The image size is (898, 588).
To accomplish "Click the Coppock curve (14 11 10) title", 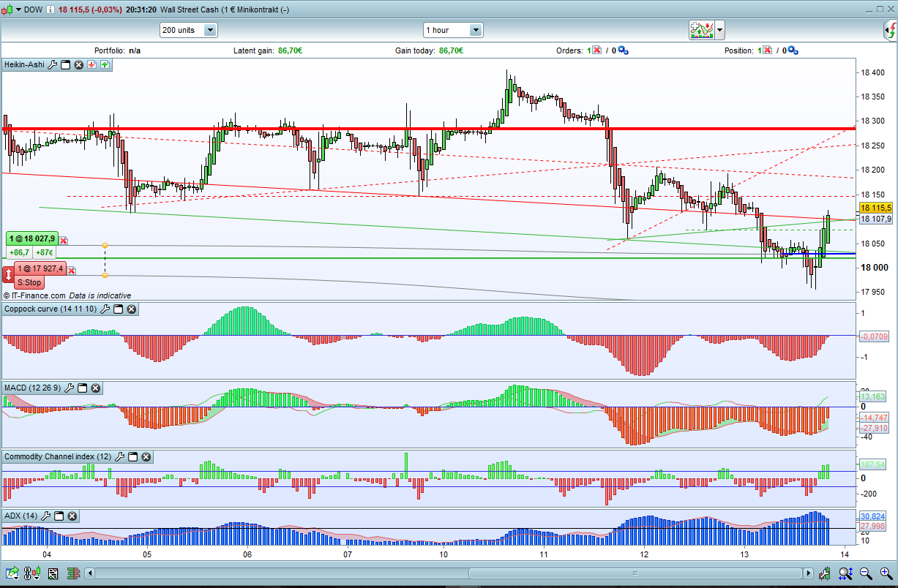I will point(50,309).
